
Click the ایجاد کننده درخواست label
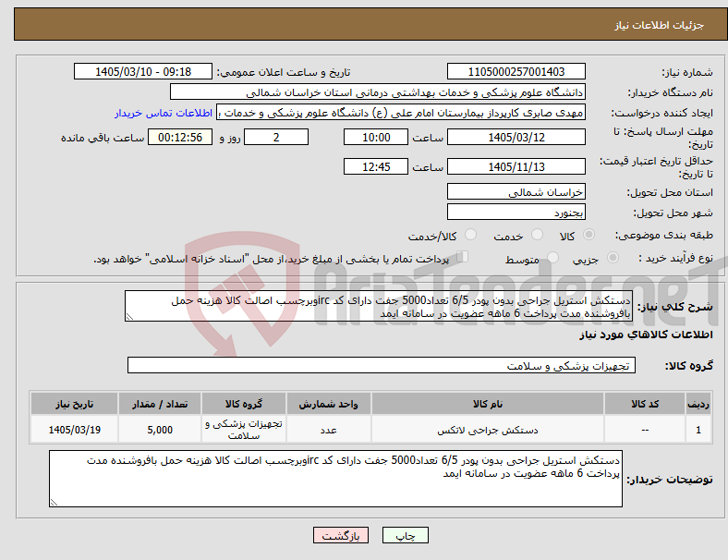point(661,113)
